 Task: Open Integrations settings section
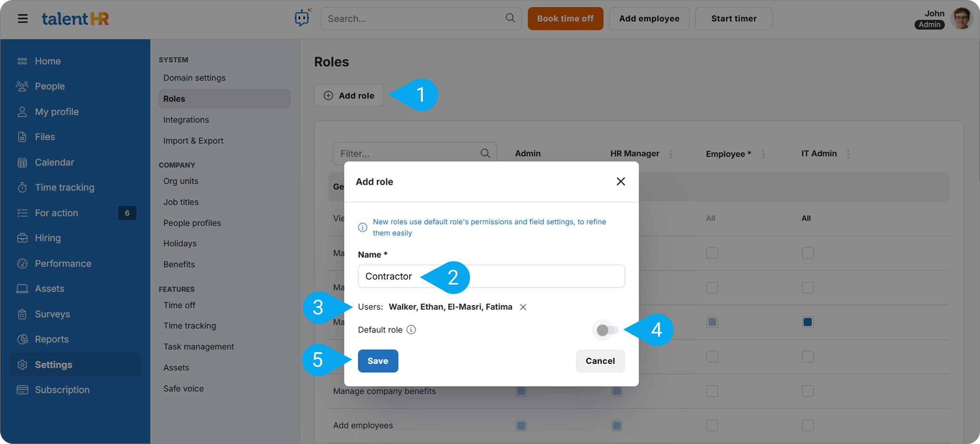click(x=186, y=120)
